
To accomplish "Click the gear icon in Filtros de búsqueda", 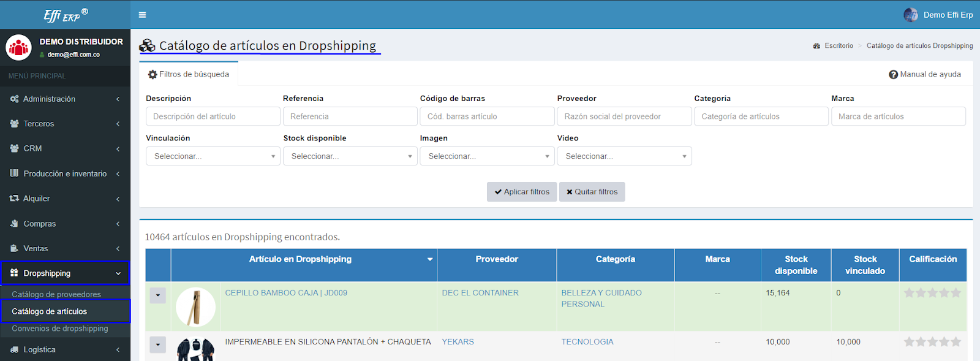I will pyautogui.click(x=153, y=74).
